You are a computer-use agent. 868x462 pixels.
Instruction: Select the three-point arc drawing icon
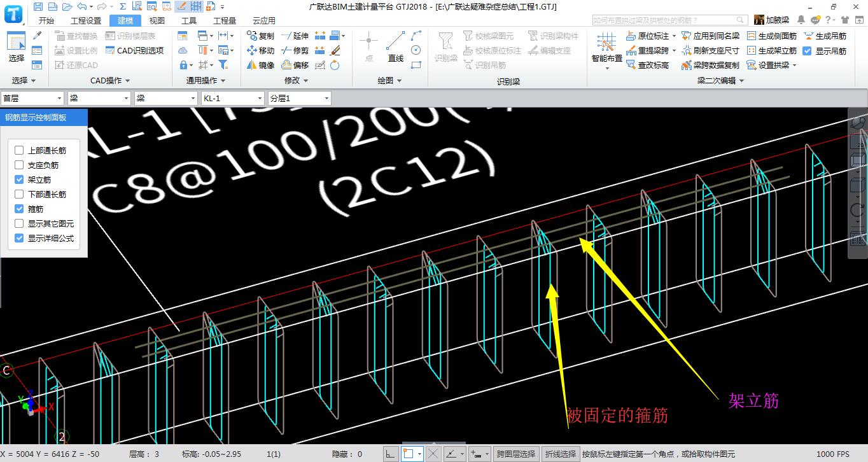[416, 36]
